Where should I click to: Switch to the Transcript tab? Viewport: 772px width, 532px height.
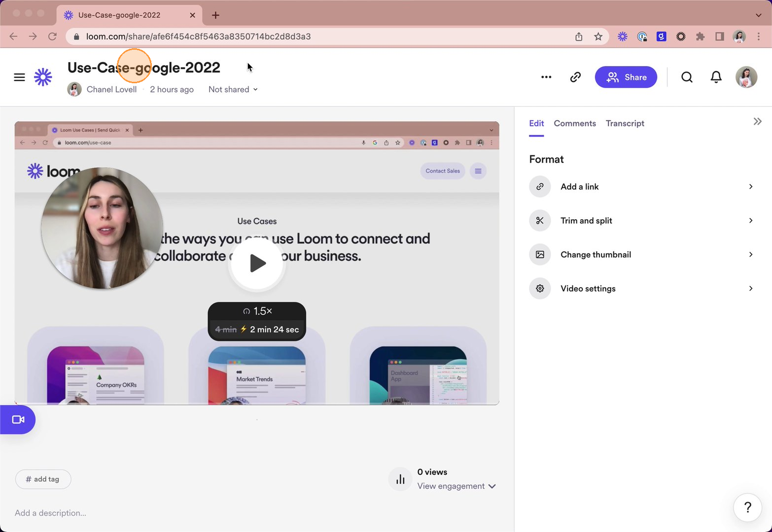pyautogui.click(x=625, y=123)
